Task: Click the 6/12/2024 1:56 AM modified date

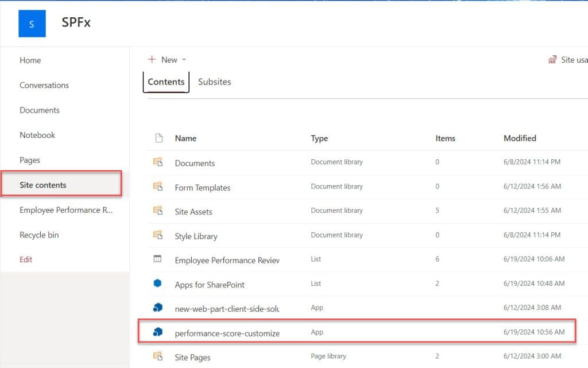Action: click(532, 186)
